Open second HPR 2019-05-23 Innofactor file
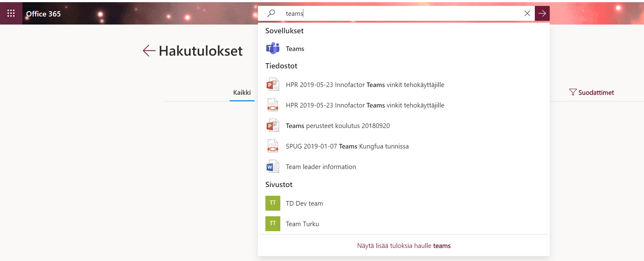Image resolution: width=644 pixels, height=261 pixels. [x=365, y=105]
